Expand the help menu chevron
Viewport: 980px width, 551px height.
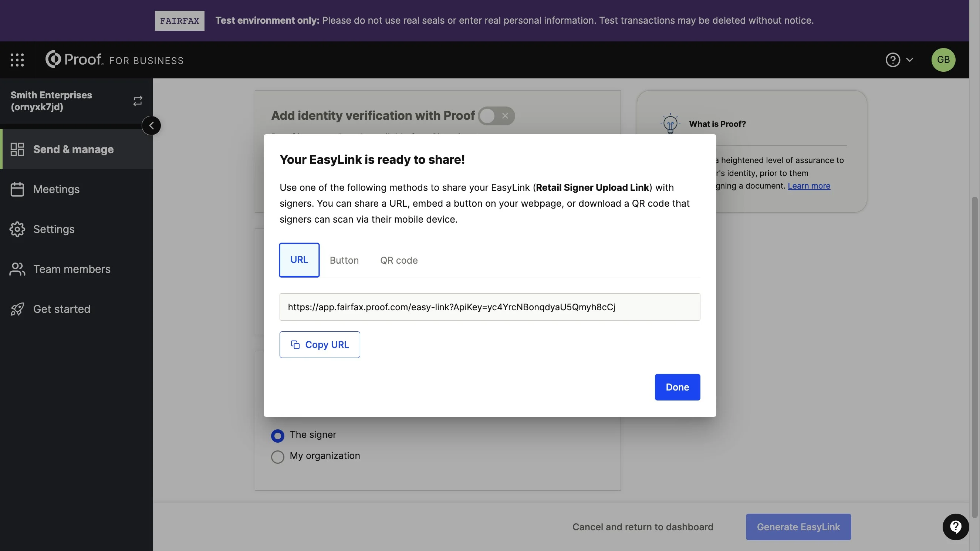[910, 60]
